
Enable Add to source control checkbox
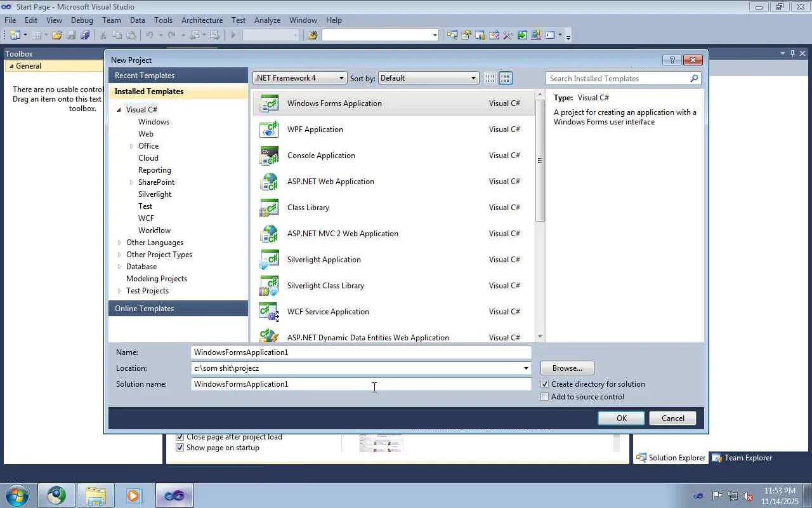click(544, 397)
